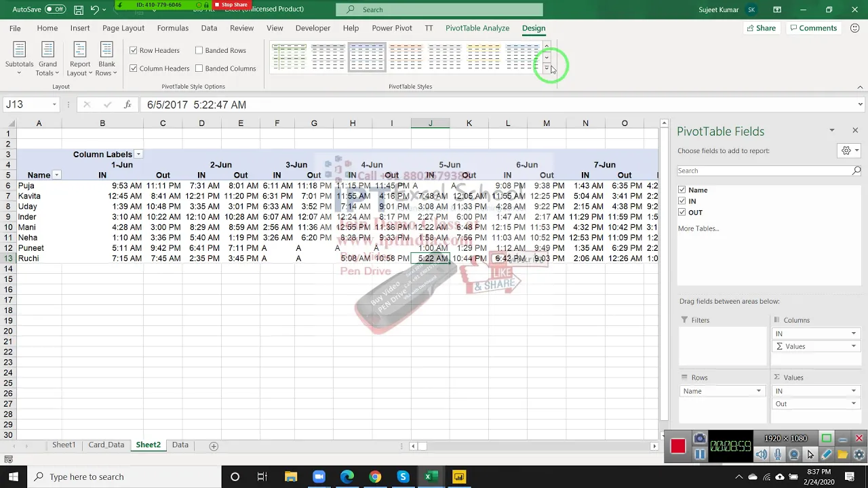The width and height of the screenshot is (868, 488).
Task: Open the Blank Rows options
Action: [106, 58]
